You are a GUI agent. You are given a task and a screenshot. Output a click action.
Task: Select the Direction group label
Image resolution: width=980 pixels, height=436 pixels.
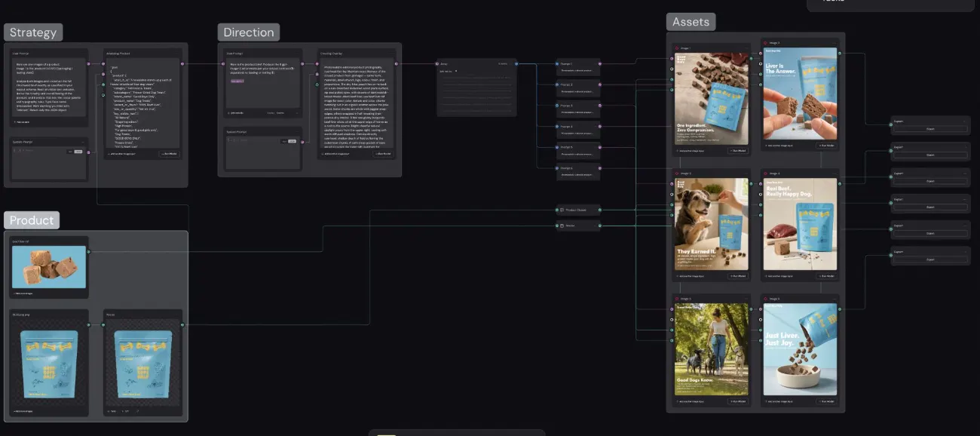pyautogui.click(x=249, y=32)
